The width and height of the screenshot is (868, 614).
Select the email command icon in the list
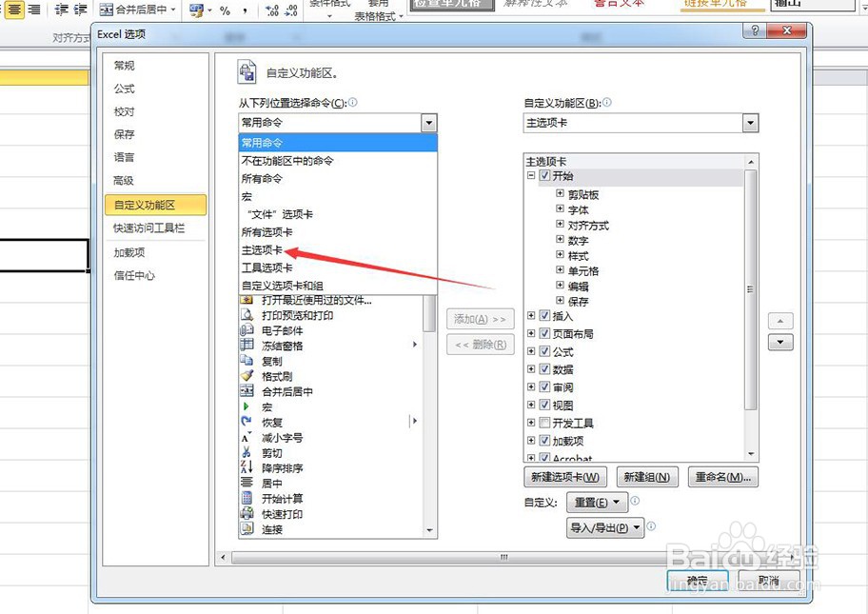pos(247,330)
